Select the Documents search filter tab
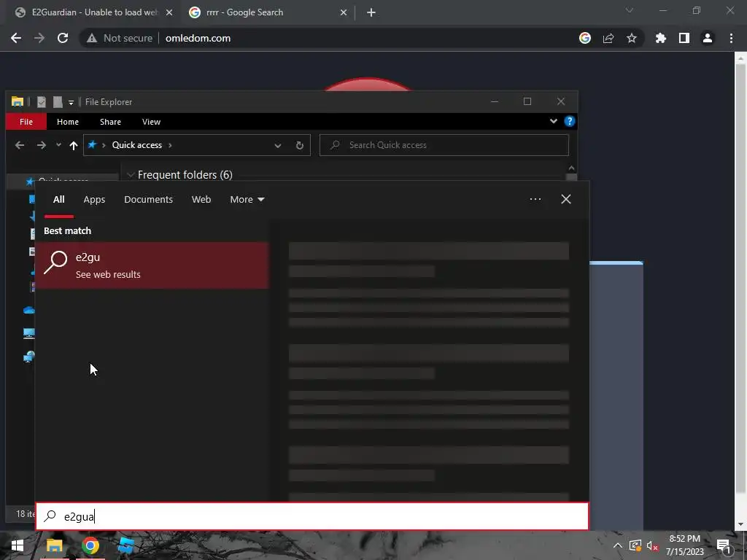 click(x=148, y=200)
